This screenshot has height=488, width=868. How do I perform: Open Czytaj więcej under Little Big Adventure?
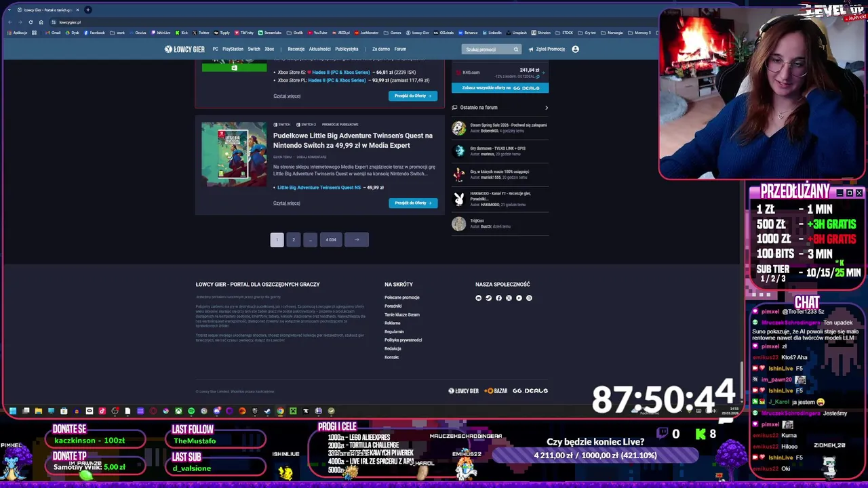[287, 203]
